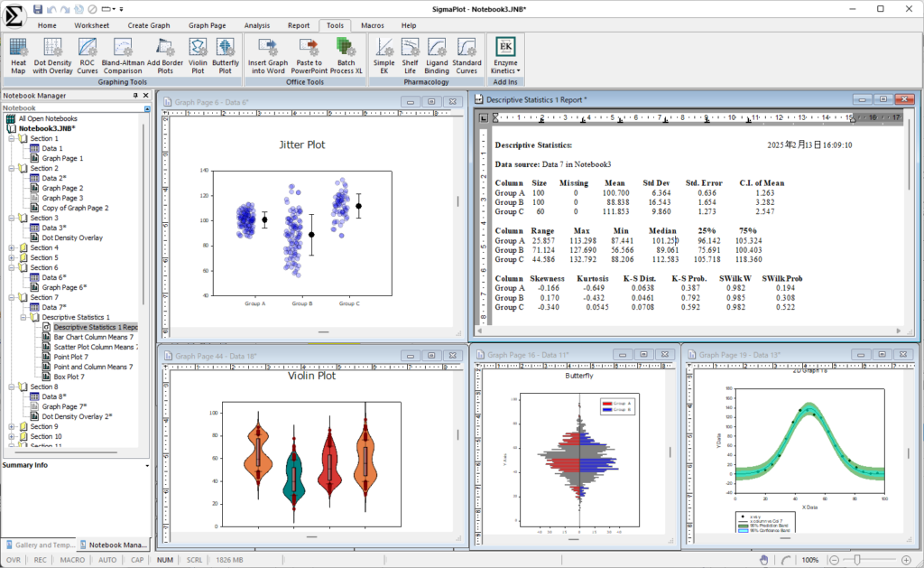Pin the Notebook Manager panel

(135, 95)
